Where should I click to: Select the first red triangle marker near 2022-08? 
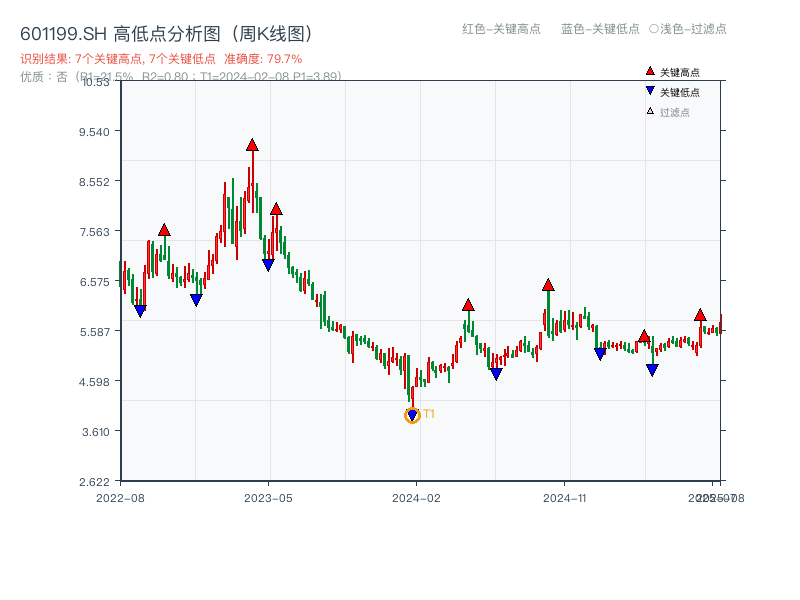tap(163, 229)
